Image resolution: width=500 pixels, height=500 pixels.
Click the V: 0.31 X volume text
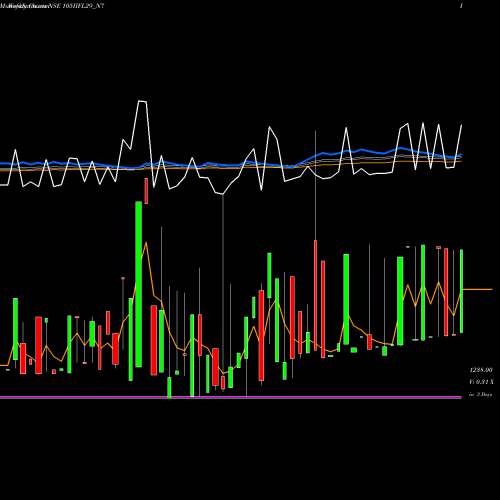481,382
